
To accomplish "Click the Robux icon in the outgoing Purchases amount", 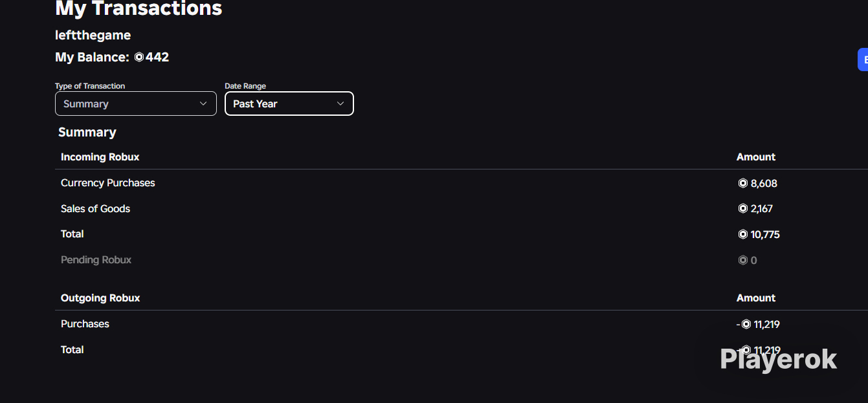I will (x=746, y=324).
